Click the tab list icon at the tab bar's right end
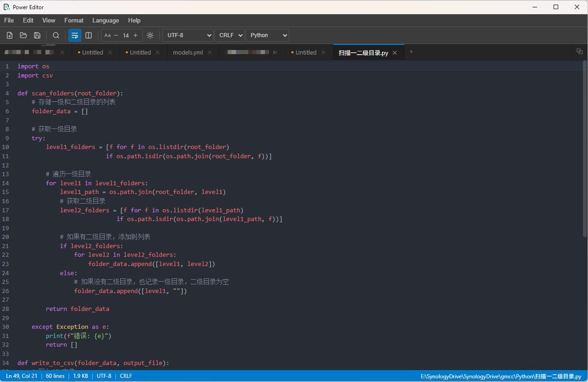This screenshot has width=588, height=382. click(579, 51)
